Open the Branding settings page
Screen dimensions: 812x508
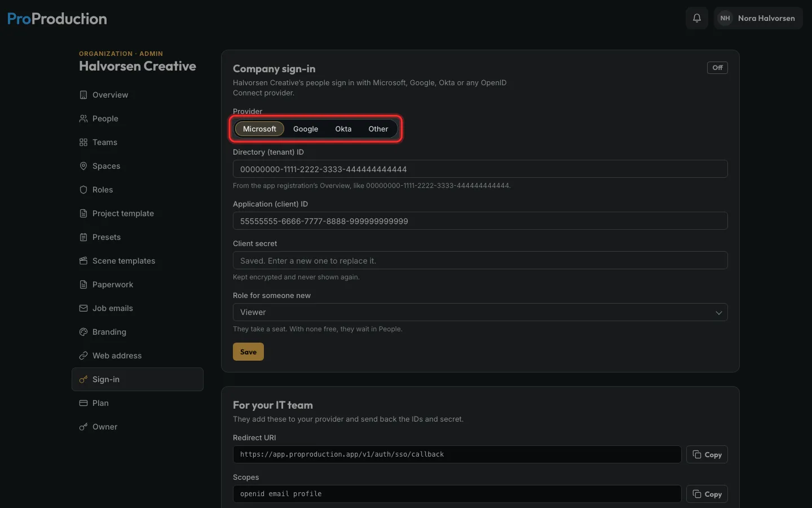[138, 332]
